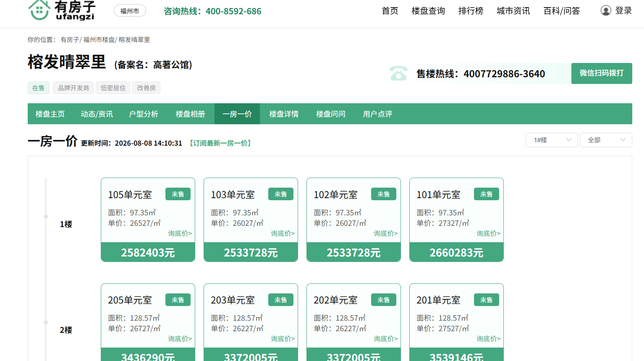Screen dimensions: 644x361
Task: Click 未售 badge on 205单元室
Action: pyautogui.click(x=178, y=300)
